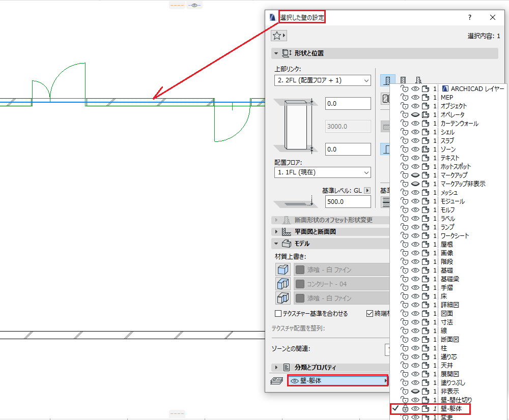Open the favorites star button
This screenshot has width=509, height=420.
click(279, 36)
